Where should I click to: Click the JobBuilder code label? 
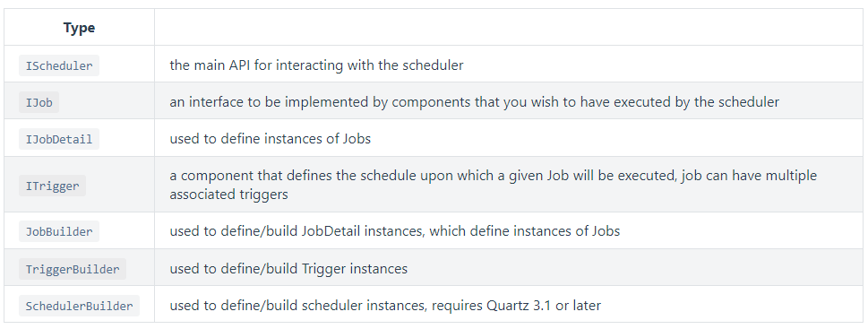pyautogui.click(x=59, y=231)
